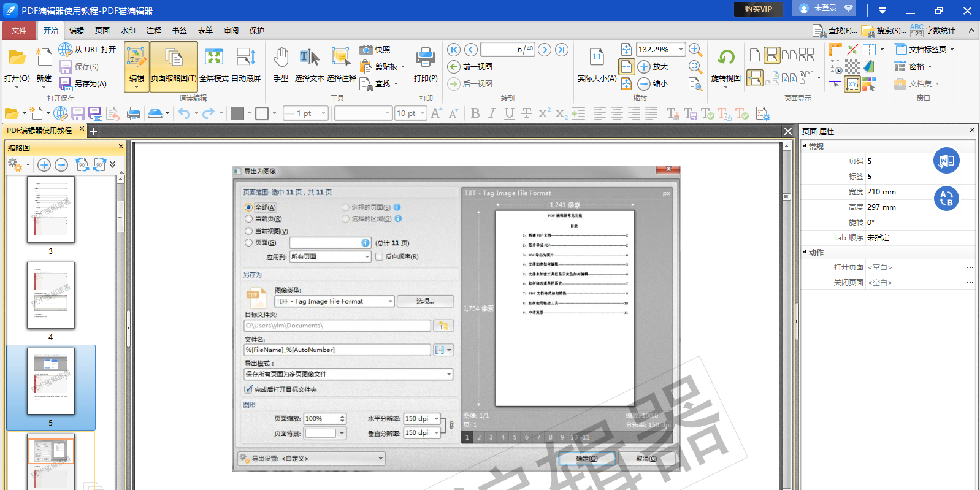Open the 132.29% zoom level dropdown
Viewport: 980px width, 490px height.
(x=681, y=50)
